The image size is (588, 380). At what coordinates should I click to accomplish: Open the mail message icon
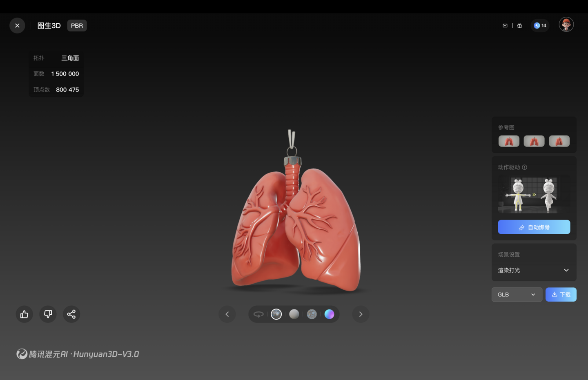[x=505, y=25]
